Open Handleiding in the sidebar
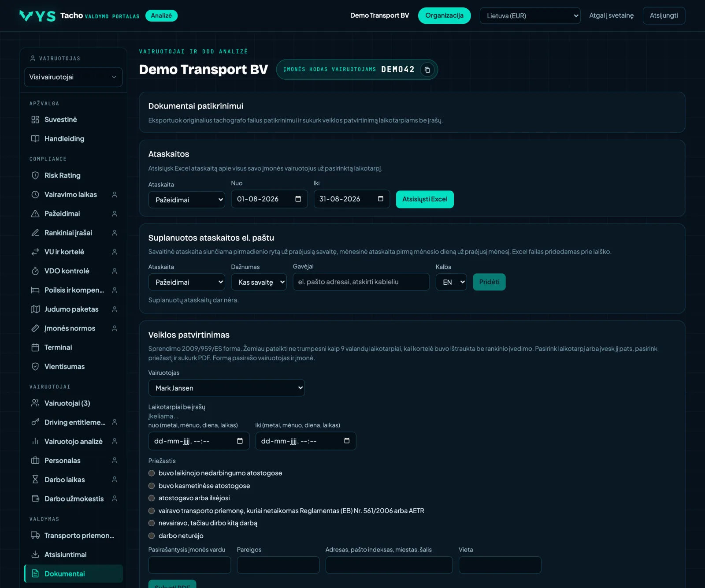 click(x=73, y=139)
